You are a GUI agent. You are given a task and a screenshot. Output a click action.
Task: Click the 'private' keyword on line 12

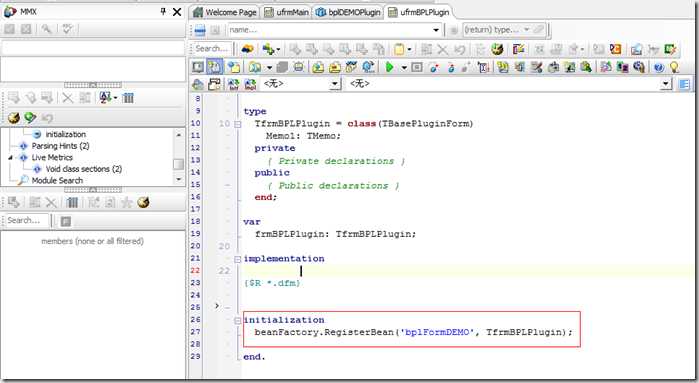275,148
